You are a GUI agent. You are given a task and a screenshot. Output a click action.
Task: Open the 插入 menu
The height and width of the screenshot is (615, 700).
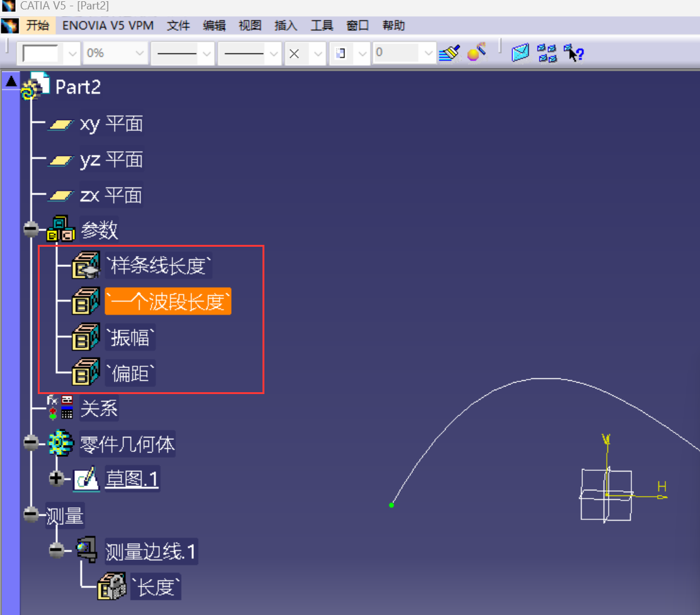(286, 25)
